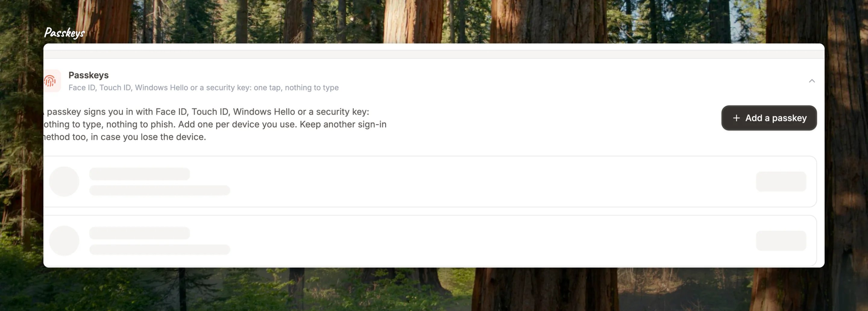Click the Face ID, Touch ID subtitle line
Image resolution: width=868 pixels, height=311 pixels.
pyautogui.click(x=203, y=88)
